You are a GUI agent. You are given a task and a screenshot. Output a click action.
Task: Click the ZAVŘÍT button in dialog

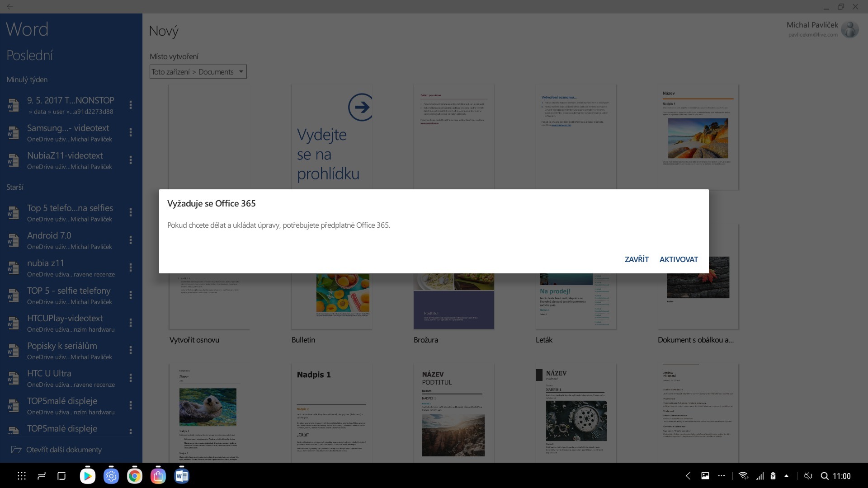pos(637,258)
